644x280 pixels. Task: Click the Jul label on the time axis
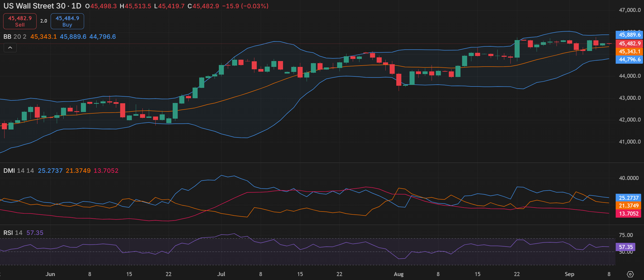(x=221, y=274)
